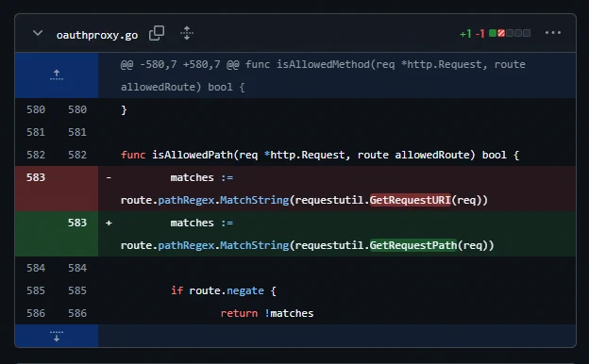Click old line number 584
Viewport: 589px width, 364px height.
pos(36,268)
